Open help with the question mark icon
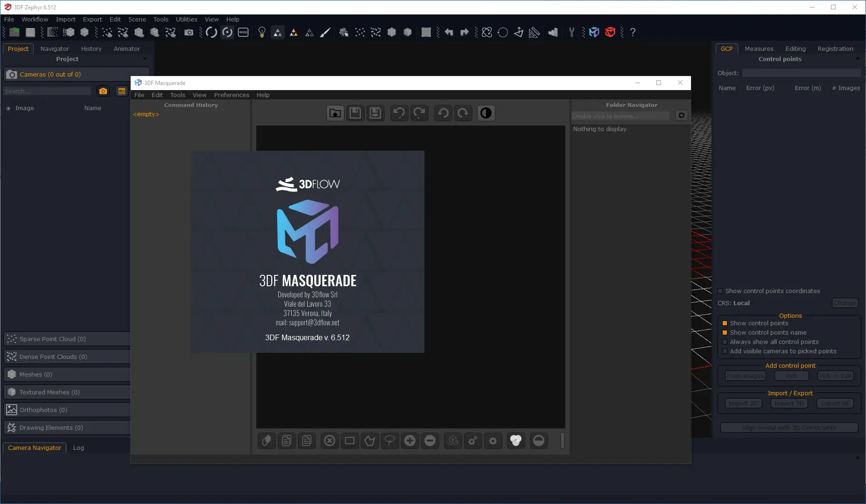This screenshot has height=504, width=866. click(633, 32)
